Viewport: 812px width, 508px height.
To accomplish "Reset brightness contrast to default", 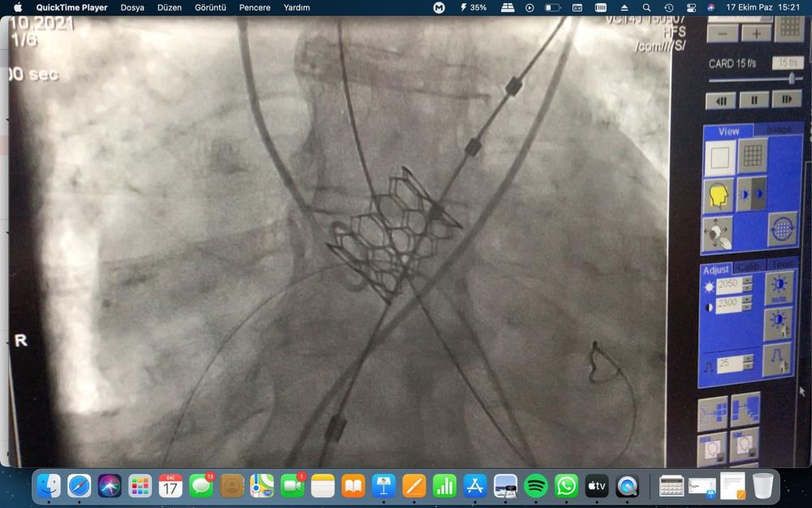I will coord(778,323).
